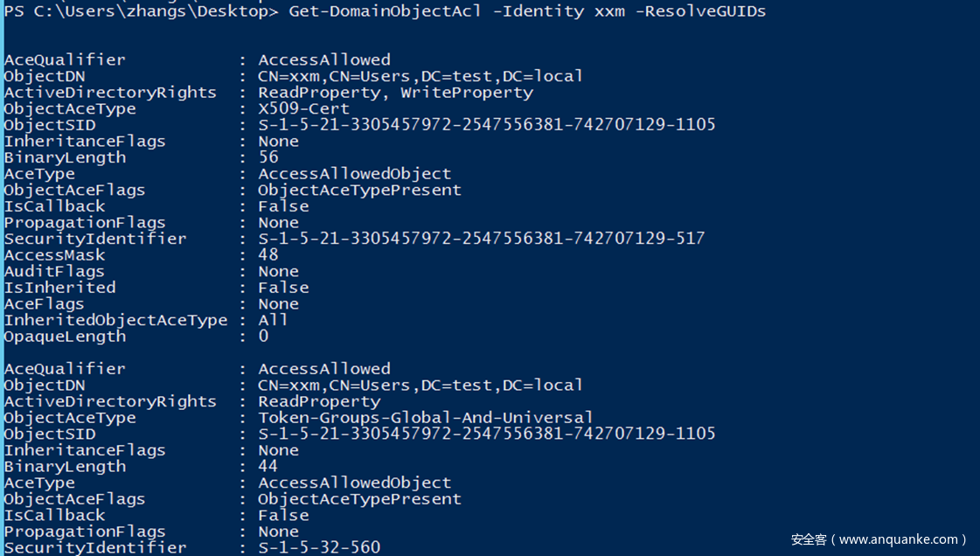
Task: Click the InheritedObjectAceType property label
Action: 115,320
